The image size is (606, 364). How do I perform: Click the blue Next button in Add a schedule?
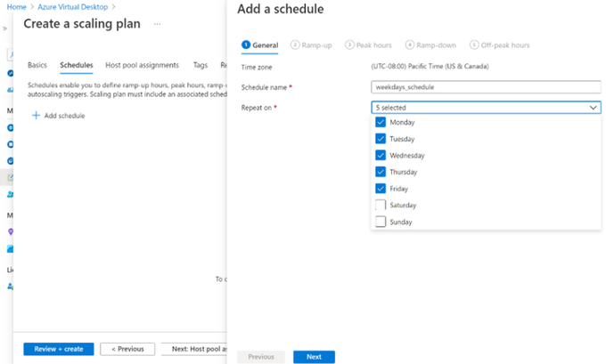pos(314,357)
